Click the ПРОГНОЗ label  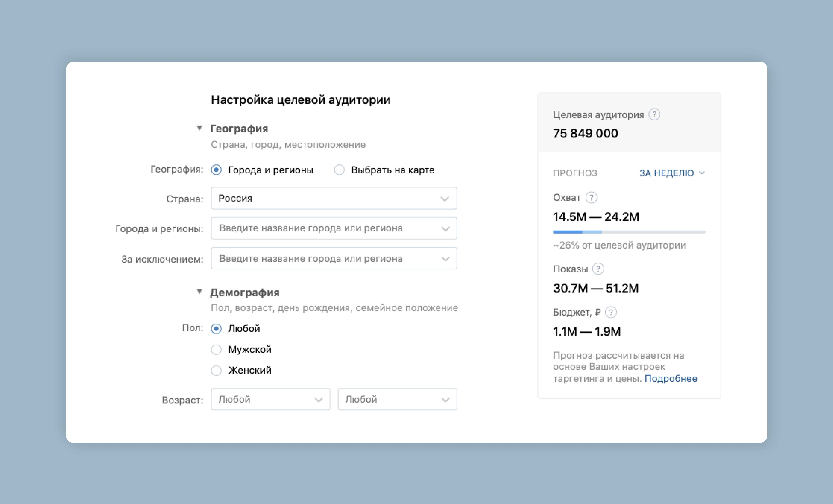575,173
